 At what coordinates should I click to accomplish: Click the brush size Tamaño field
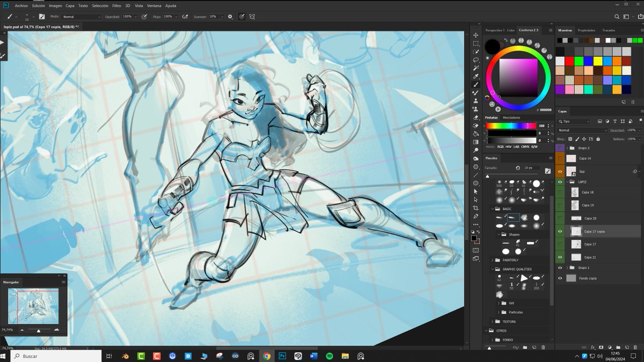click(x=531, y=167)
